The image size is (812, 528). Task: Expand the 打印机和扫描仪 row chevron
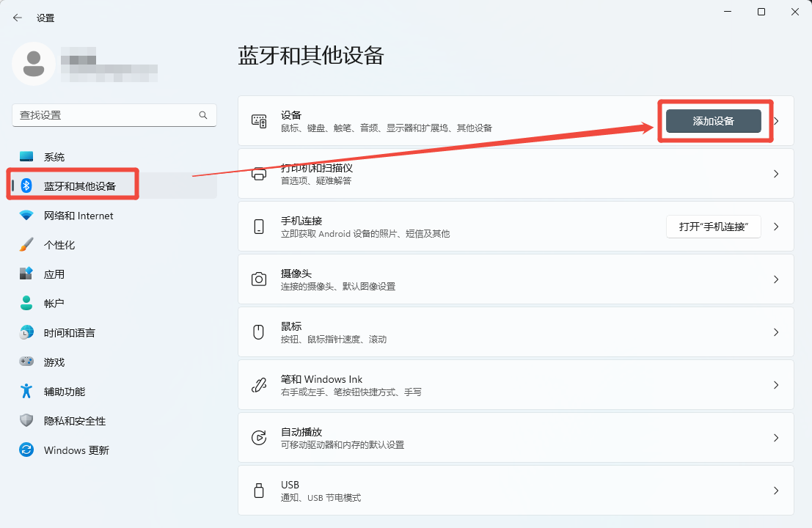[x=776, y=174]
